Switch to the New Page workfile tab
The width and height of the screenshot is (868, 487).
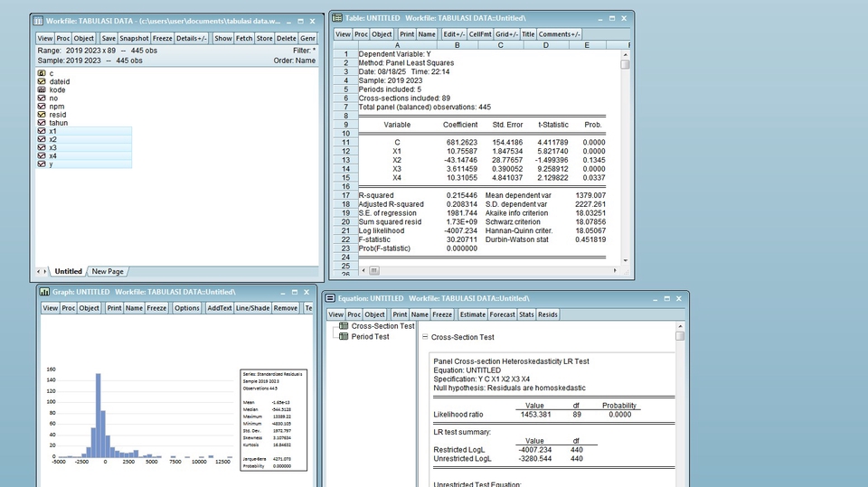(x=108, y=271)
